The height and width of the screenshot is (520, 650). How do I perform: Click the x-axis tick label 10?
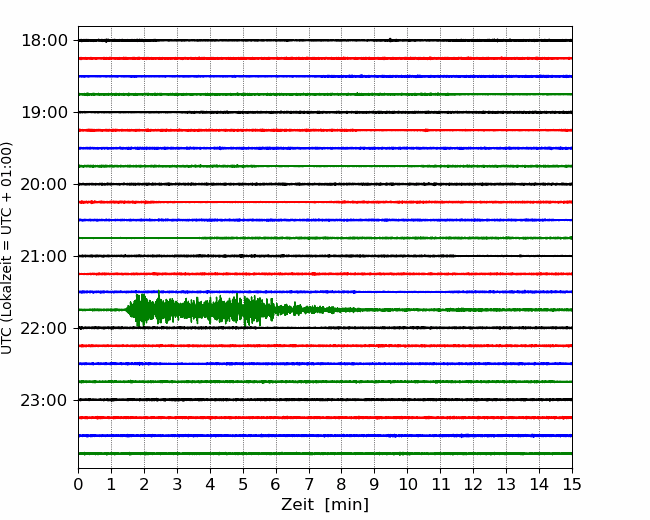coord(407,484)
